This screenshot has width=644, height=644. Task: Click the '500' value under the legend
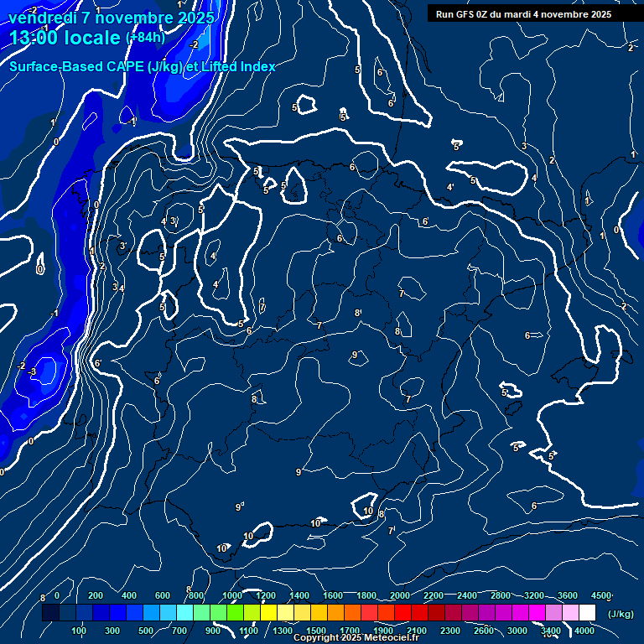(146, 631)
